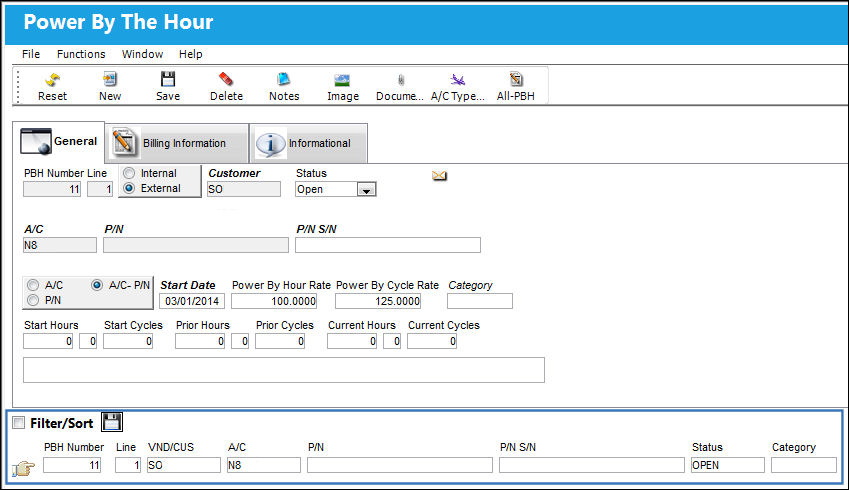849x490 pixels.
Task: Open the Functions menu
Action: click(81, 54)
